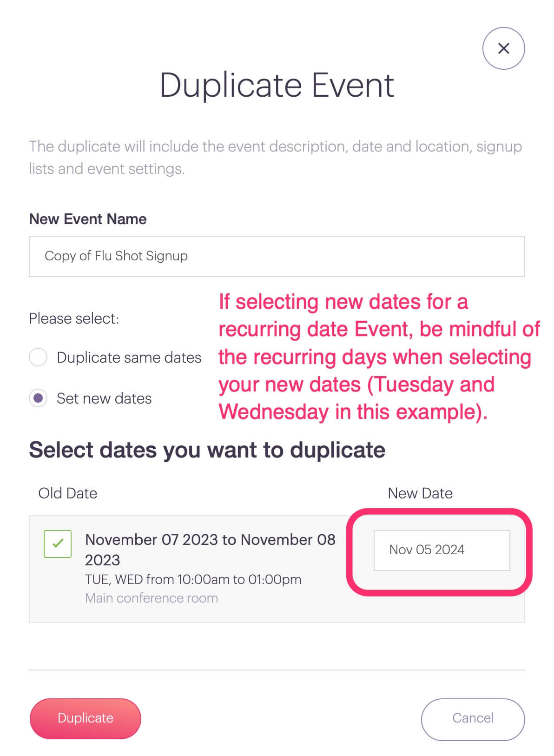Open the New Date field showing Nov 05 2024

[x=442, y=550]
